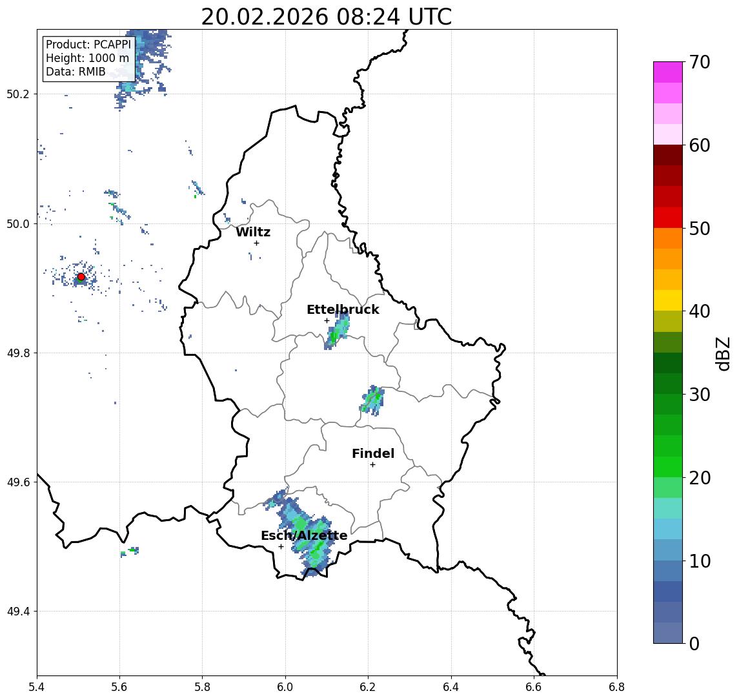Click the Findel label

(373, 453)
